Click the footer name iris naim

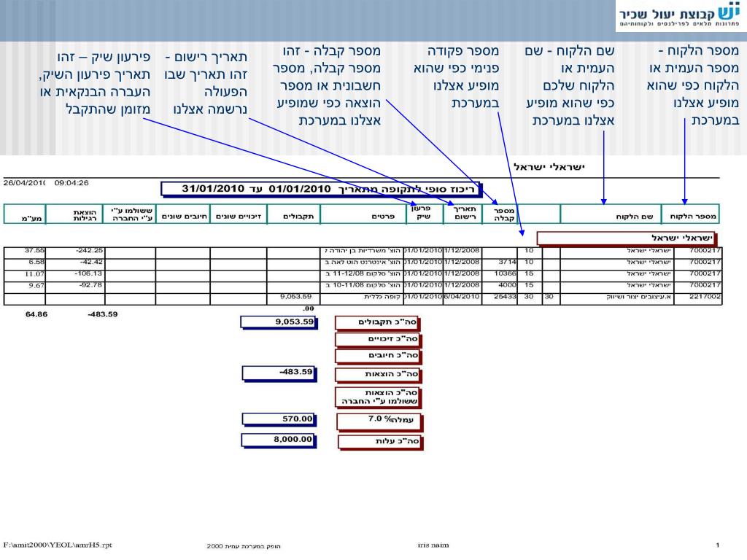(433, 545)
